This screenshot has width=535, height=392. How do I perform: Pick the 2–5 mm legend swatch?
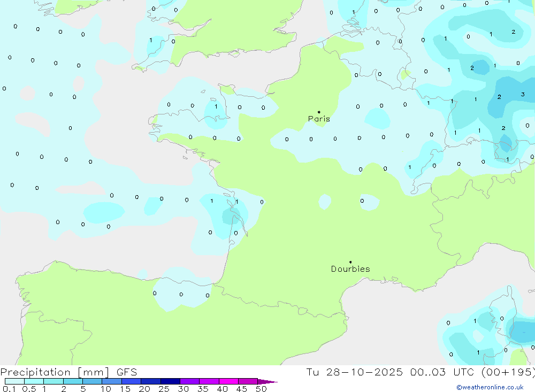[73, 381]
